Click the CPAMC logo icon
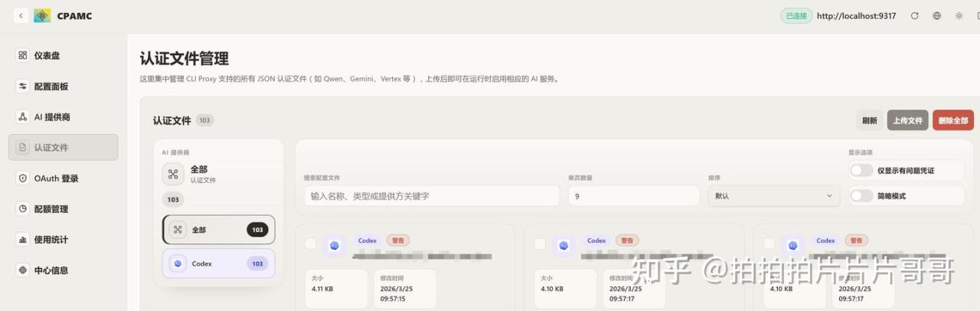 pos(42,15)
